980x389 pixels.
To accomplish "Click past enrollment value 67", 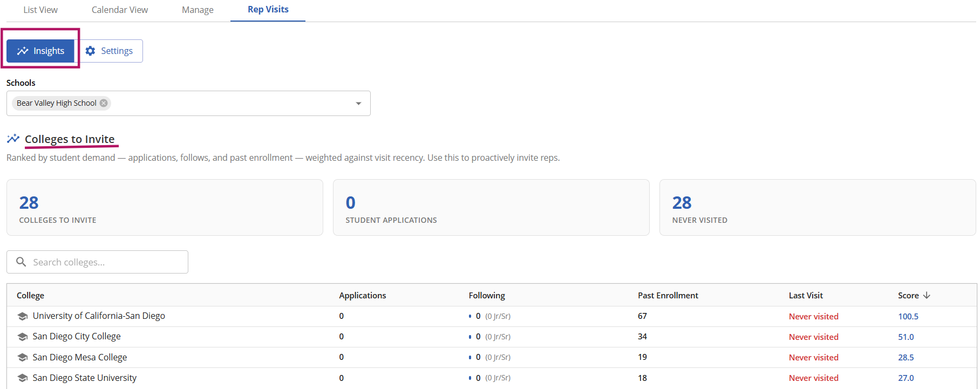I will coord(642,316).
